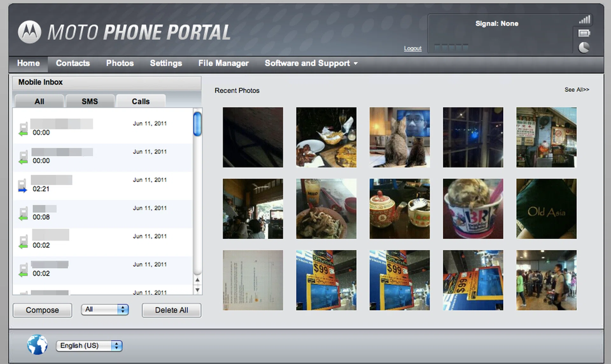Image resolution: width=611 pixels, height=364 pixels.
Task: Switch to the SMS tab
Action: pyautogui.click(x=90, y=101)
